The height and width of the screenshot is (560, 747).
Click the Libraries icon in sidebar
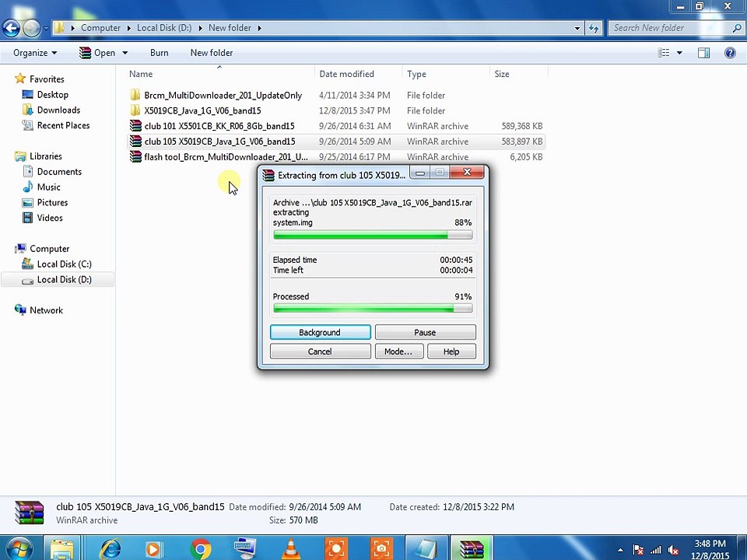20,156
